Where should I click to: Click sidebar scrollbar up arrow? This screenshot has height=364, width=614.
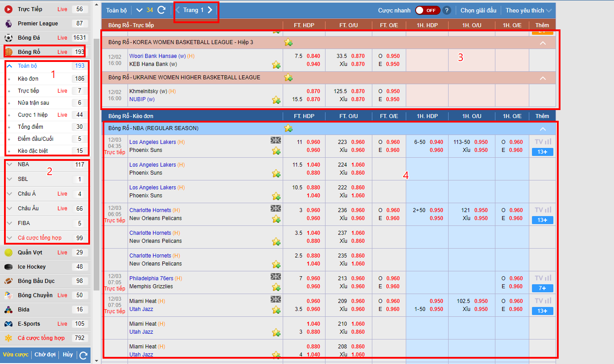click(97, 4)
